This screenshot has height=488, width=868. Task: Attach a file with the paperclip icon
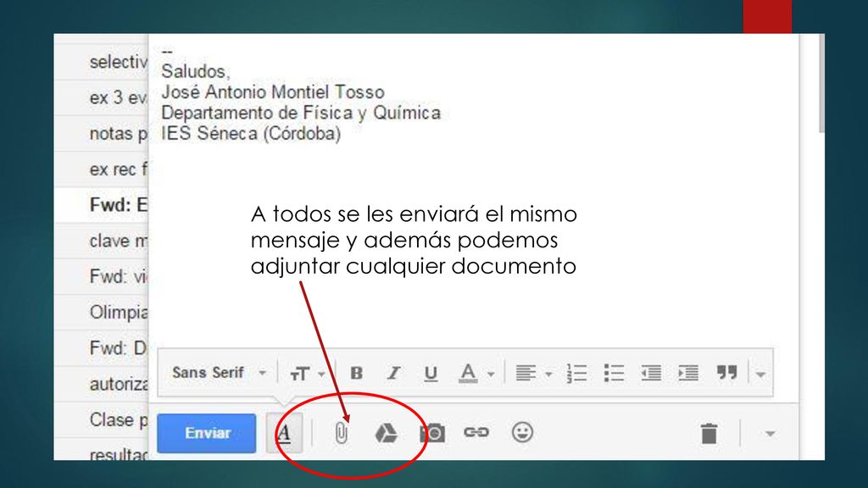pos(341,433)
